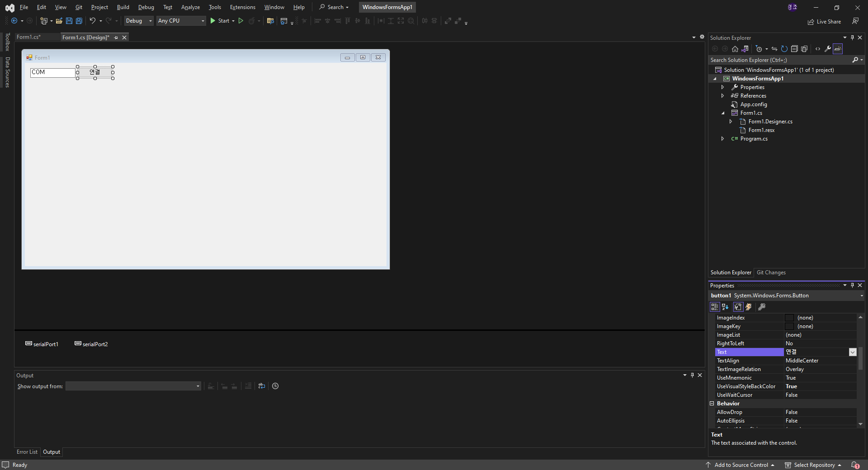Open the Extensions menu
The width and height of the screenshot is (868, 470).
[x=242, y=7]
